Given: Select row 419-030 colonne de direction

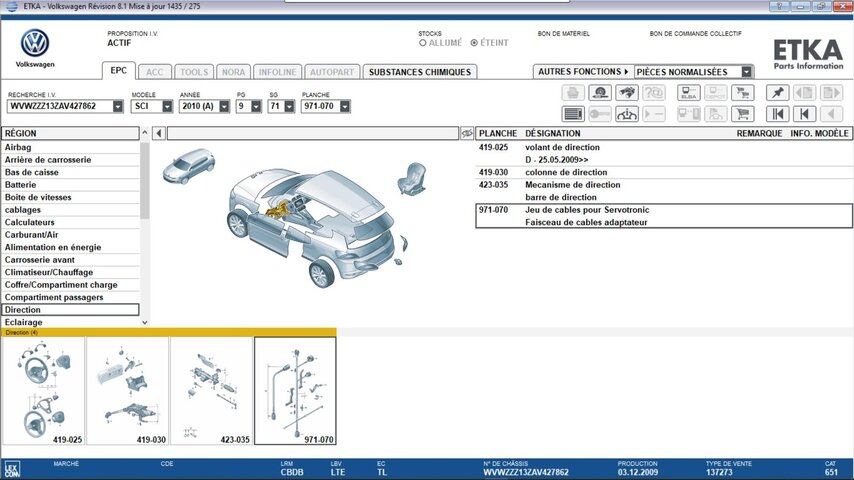Looking at the screenshot, I should pyautogui.click(x=664, y=172).
